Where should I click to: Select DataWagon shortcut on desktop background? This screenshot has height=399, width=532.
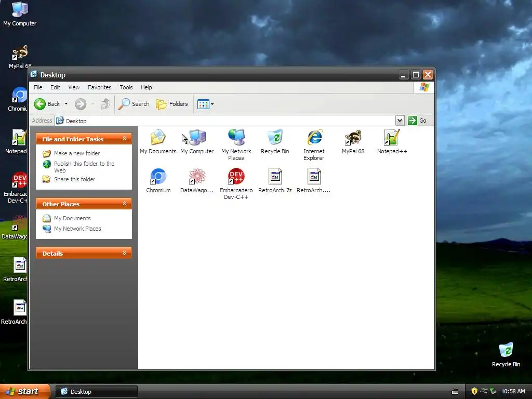pos(20,222)
